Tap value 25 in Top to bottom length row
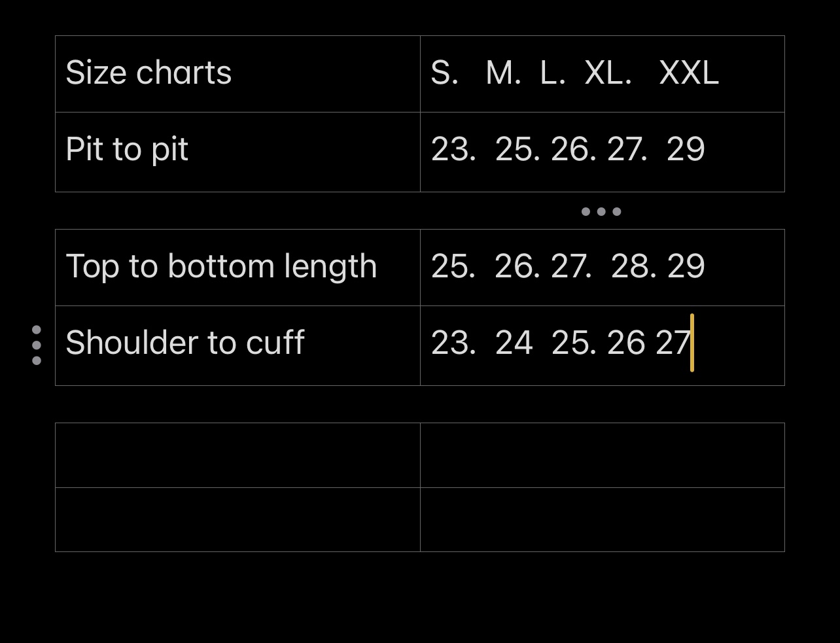The image size is (840, 643). 453,267
